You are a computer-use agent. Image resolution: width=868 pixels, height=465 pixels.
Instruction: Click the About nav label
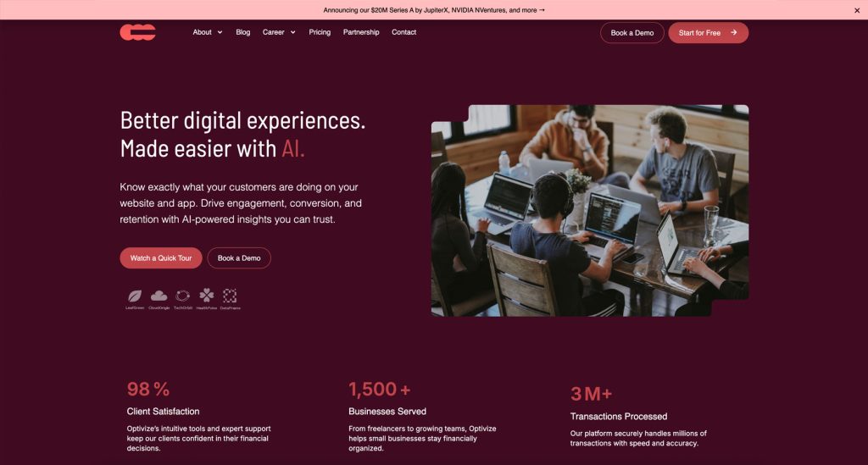202,32
